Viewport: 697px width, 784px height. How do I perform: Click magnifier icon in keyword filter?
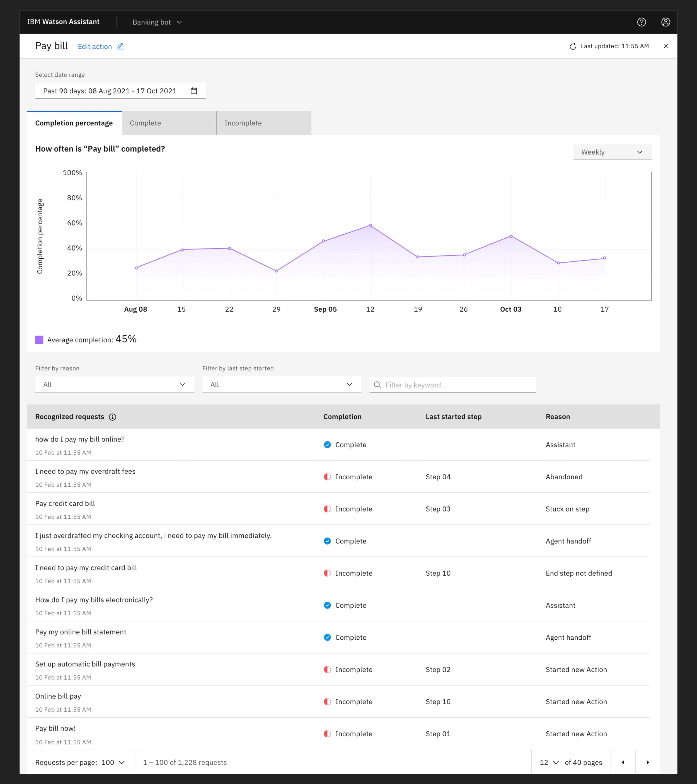(377, 385)
